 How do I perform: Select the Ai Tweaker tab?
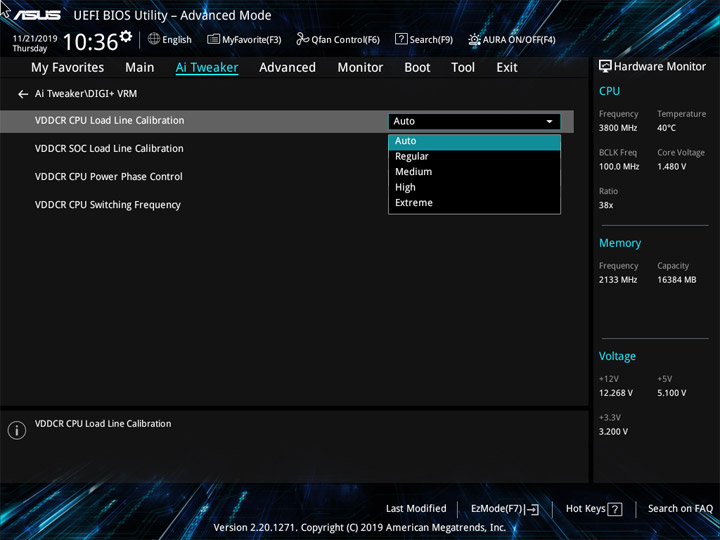tap(207, 68)
